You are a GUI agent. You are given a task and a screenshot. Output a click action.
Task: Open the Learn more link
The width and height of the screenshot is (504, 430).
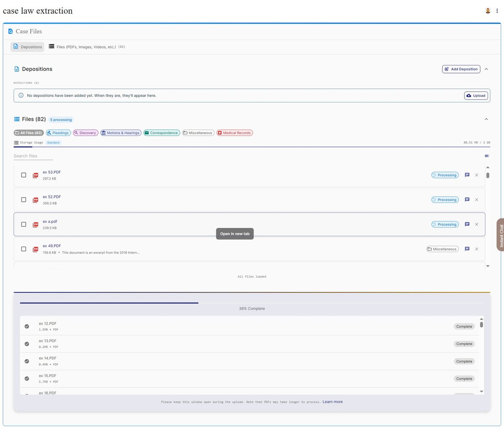coord(333,402)
